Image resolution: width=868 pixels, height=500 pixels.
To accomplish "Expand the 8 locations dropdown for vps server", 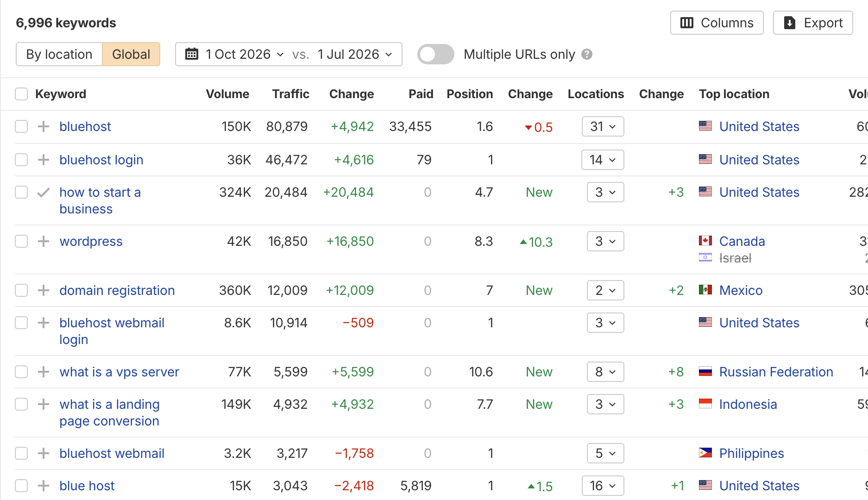I will (605, 372).
